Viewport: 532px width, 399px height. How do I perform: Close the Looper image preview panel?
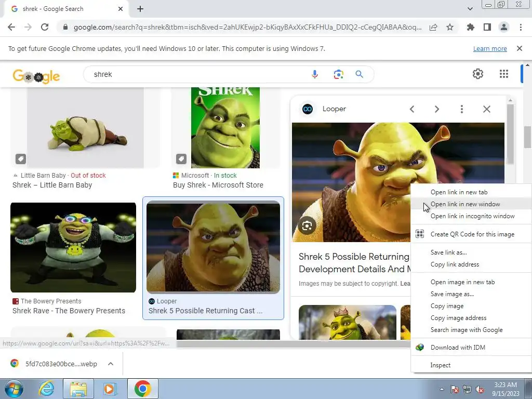[486, 109]
